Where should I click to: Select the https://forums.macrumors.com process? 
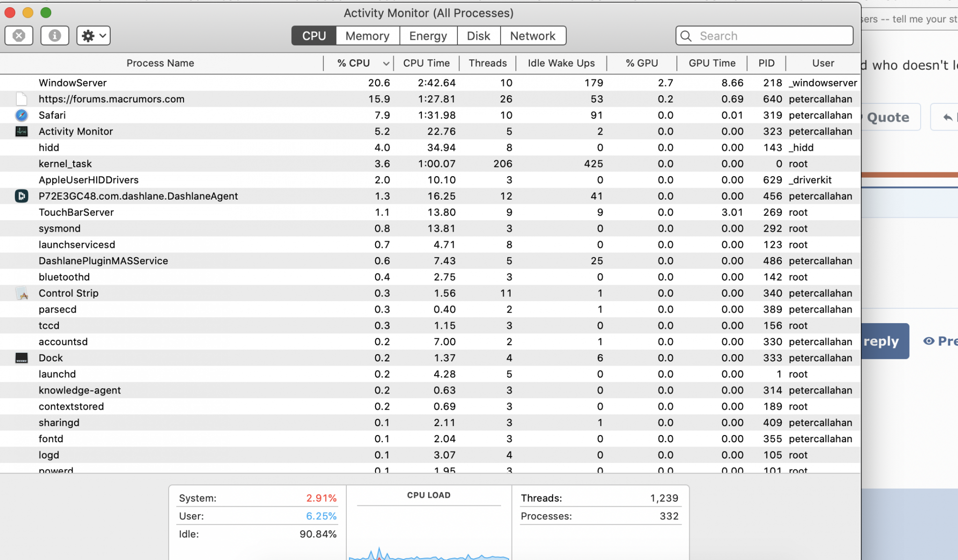tap(430, 99)
